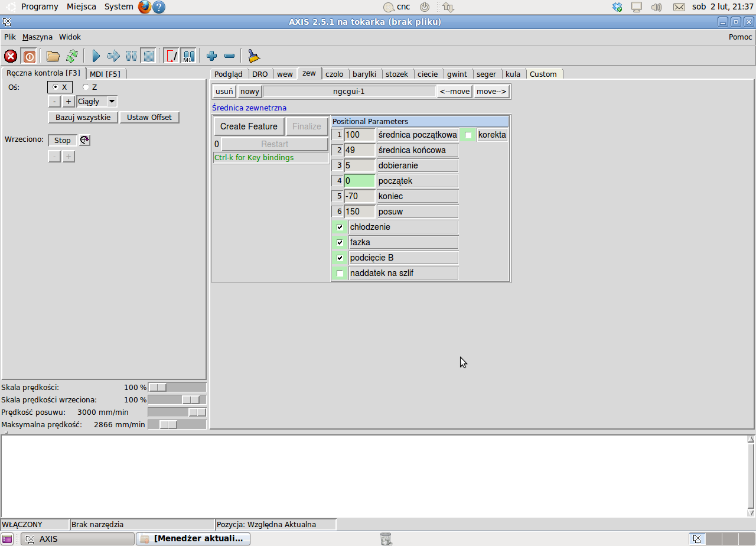Click the spindle Stop button

63,140
